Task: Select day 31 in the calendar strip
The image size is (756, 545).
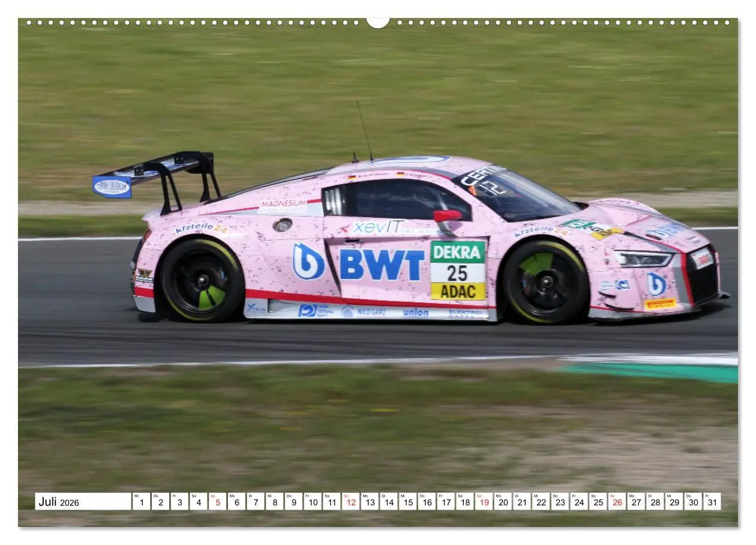Action: coord(713,502)
